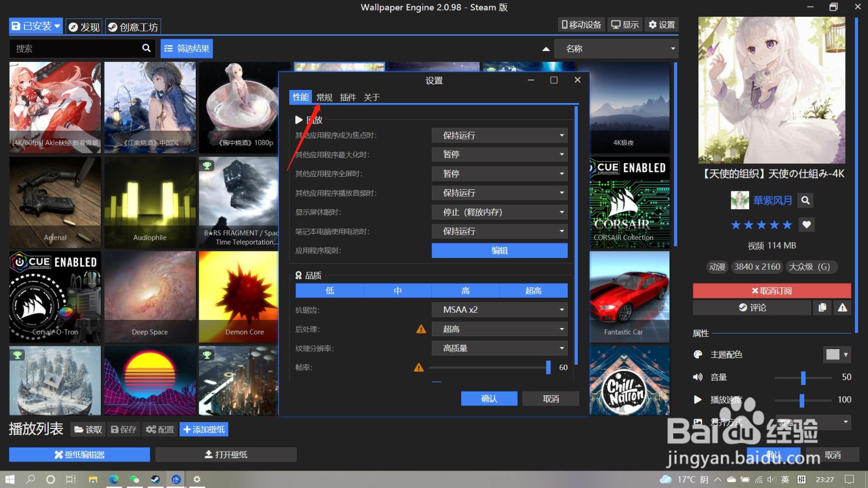Screen dimensions: 868x488
Task: Open 显示屏休眠时 dropdown
Action: (x=500, y=212)
